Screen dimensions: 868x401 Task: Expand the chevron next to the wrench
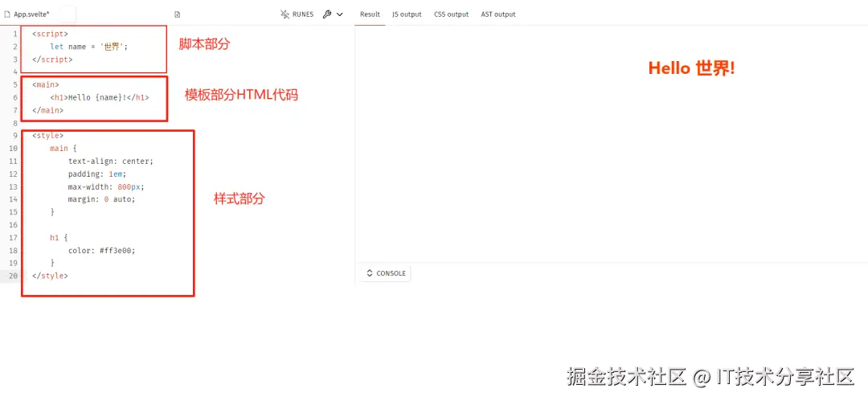click(x=339, y=14)
